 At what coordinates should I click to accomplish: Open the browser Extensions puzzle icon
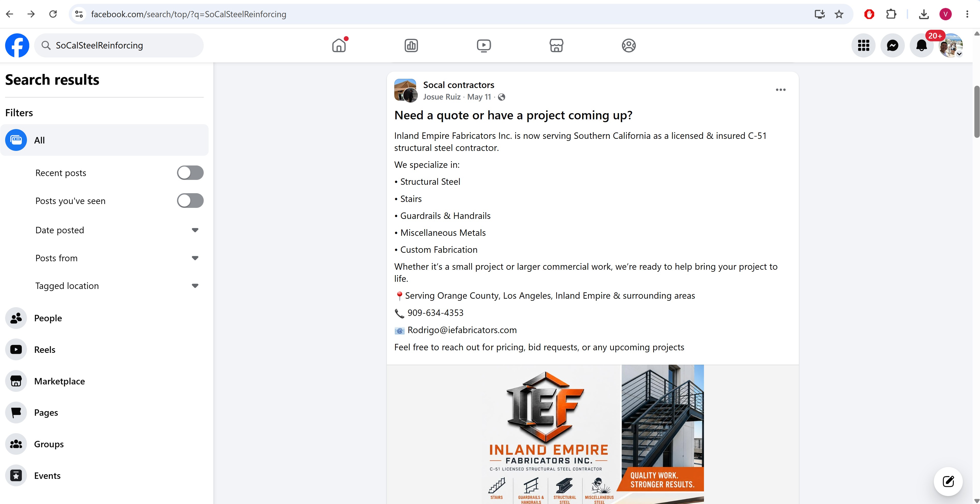891,14
